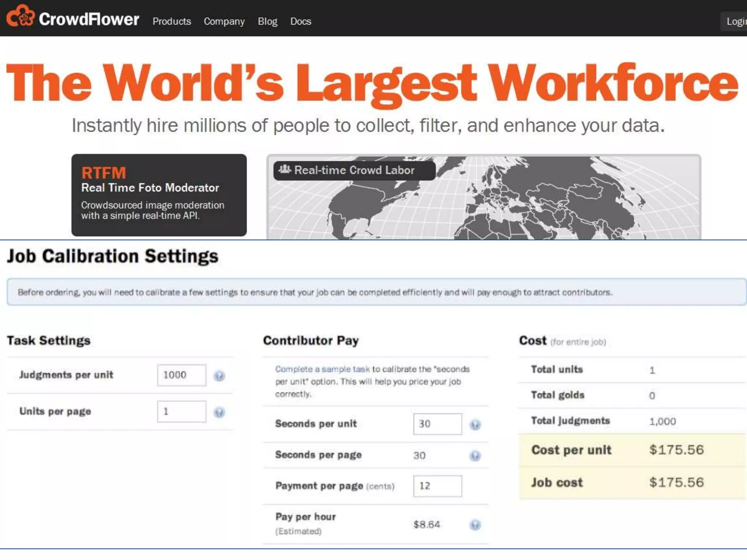This screenshot has height=560, width=747.
Task: Click help icon beside Units per page
Action: 219,412
